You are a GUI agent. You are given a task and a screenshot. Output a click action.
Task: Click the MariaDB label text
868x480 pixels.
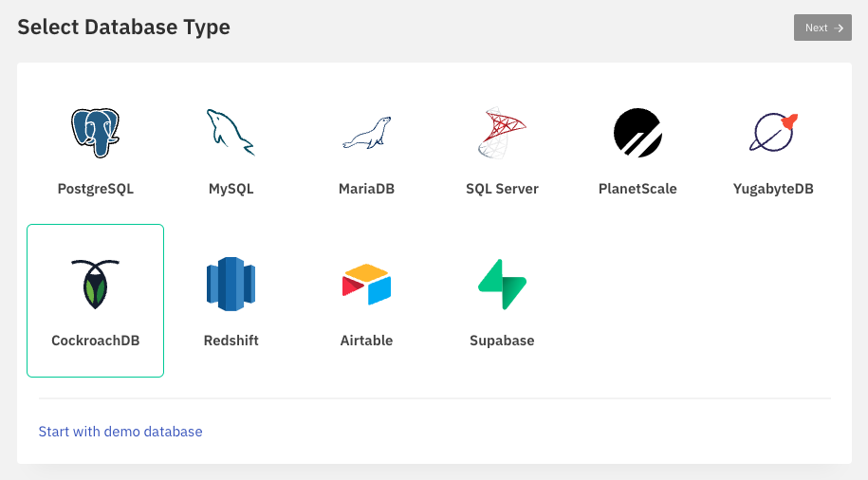pos(366,189)
